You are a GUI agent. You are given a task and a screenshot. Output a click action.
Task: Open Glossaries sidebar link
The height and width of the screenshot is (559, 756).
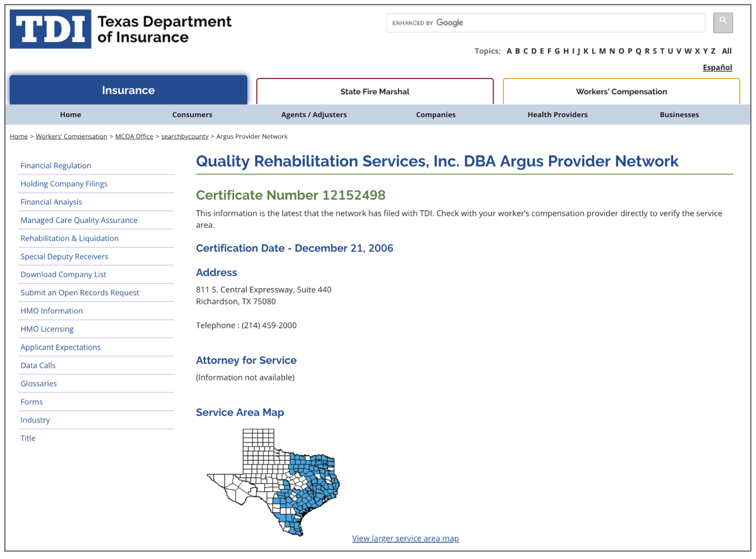coord(39,384)
